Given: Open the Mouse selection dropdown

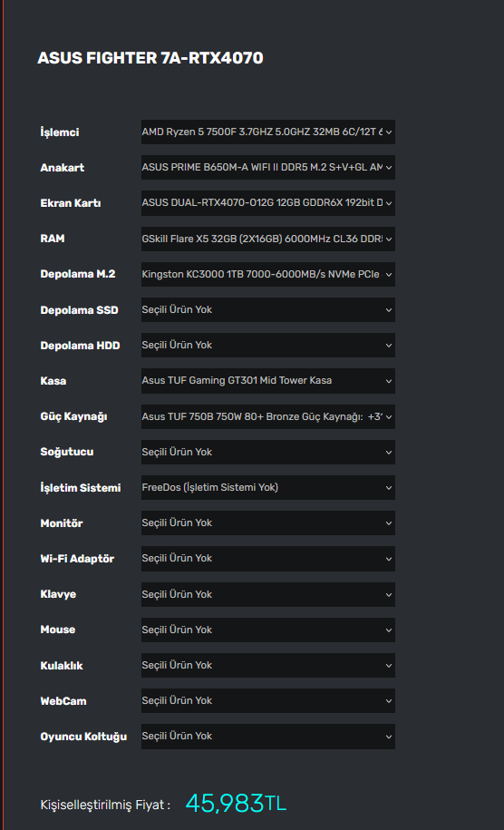Looking at the screenshot, I should (x=267, y=630).
